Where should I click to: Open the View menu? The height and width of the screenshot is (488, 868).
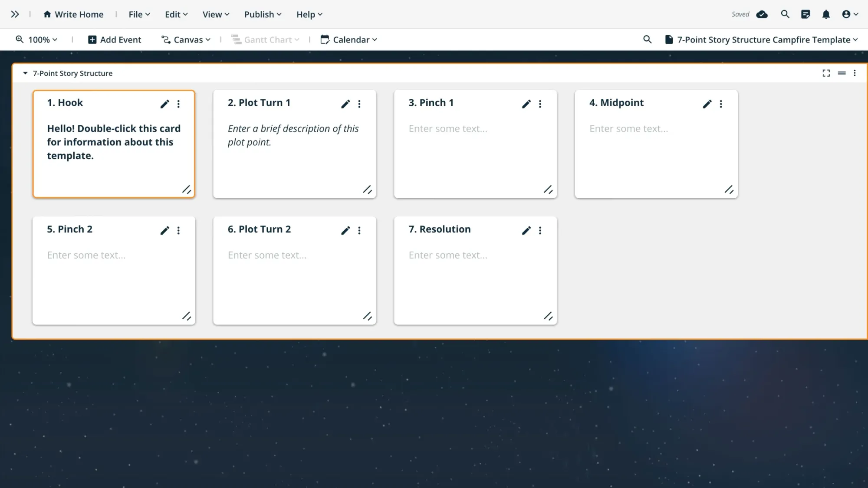[x=216, y=14]
